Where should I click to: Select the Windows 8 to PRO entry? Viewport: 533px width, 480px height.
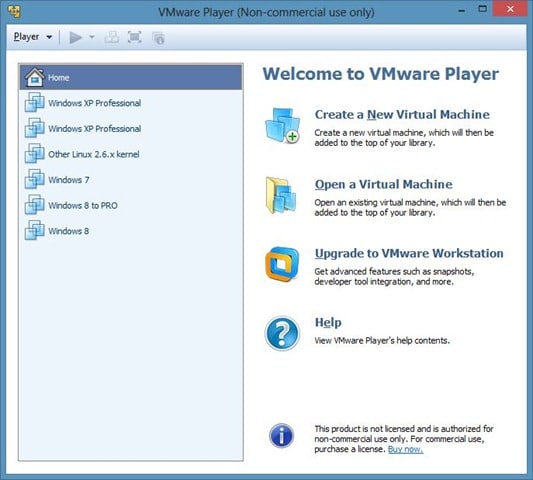tap(131, 205)
